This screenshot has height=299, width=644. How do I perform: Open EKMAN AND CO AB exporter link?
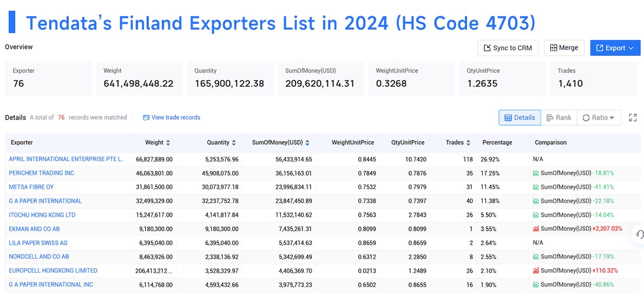click(x=34, y=229)
